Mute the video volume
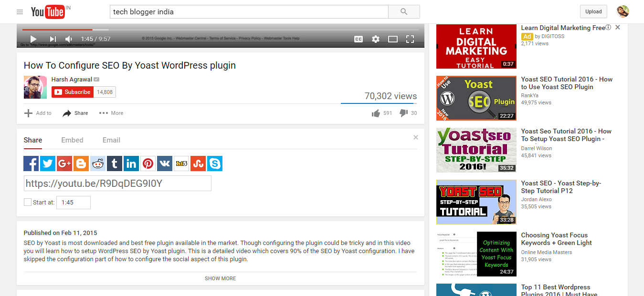Viewport: 644px width, 296px height. [69, 39]
